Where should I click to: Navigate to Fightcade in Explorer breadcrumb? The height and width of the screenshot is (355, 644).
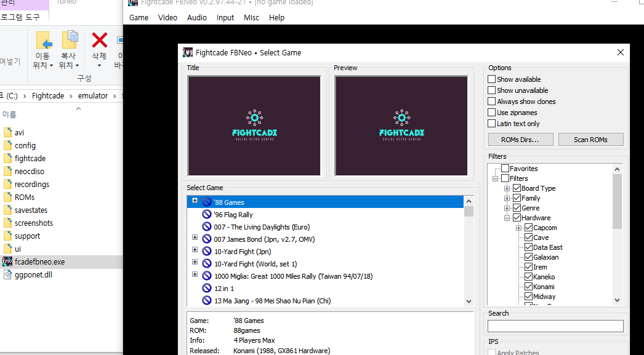tap(48, 95)
